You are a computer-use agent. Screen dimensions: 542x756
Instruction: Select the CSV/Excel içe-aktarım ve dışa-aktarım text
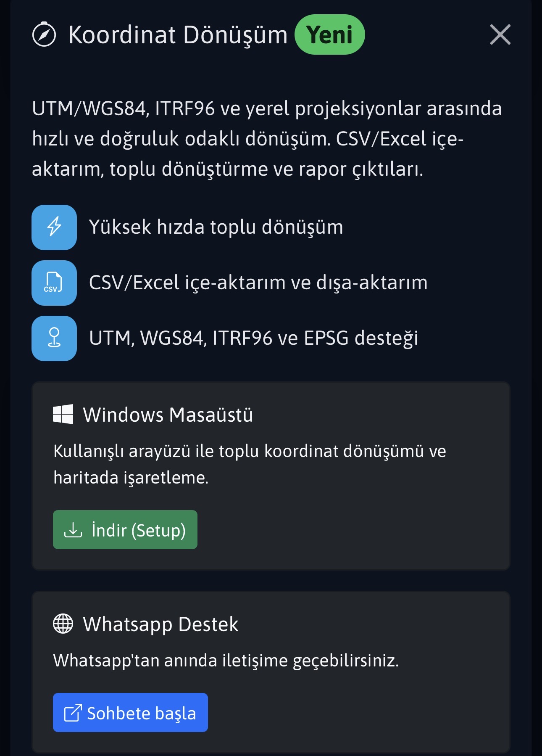click(258, 283)
